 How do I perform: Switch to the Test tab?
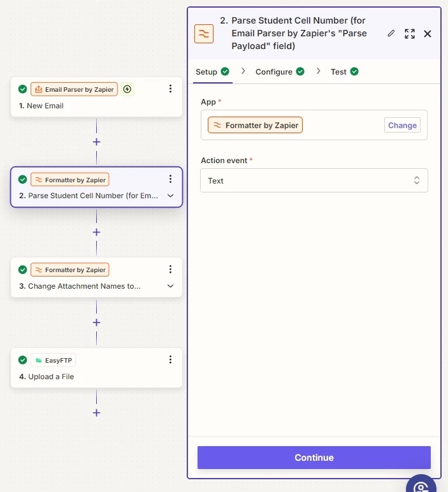345,72
